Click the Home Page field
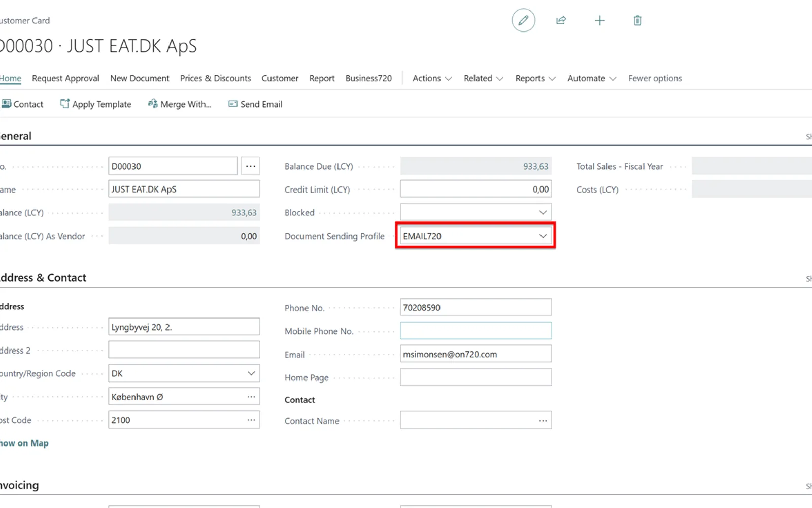Screen dimensions: 812x508 pos(476,377)
